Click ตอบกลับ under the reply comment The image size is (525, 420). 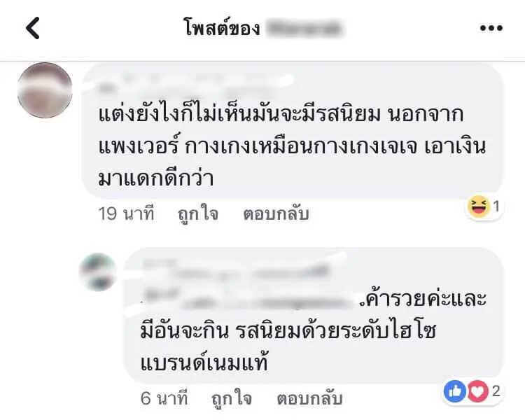pos(309,398)
